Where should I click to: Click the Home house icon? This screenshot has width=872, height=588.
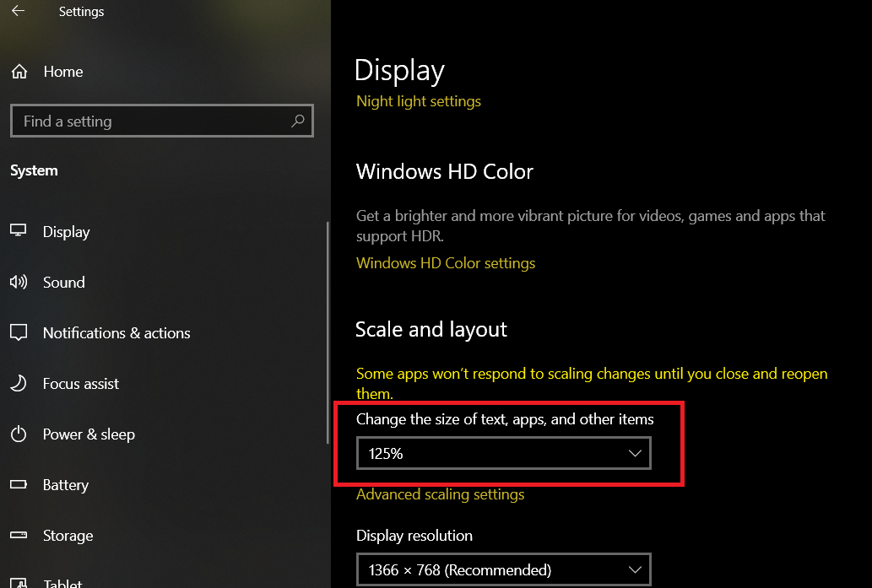point(19,72)
